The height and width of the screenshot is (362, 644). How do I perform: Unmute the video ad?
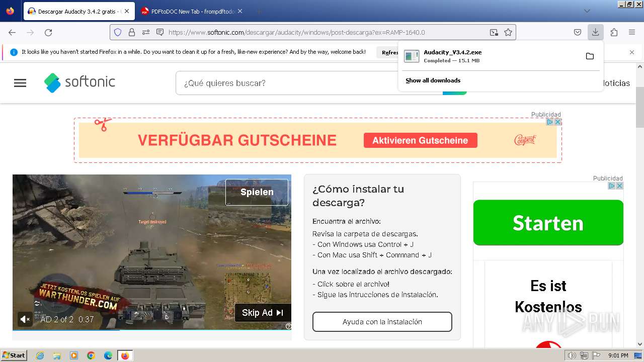pos(24,319)
